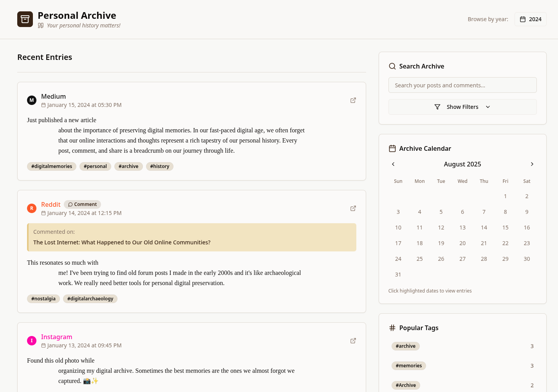Focus the search posts and comments field

tap(462, 85)
